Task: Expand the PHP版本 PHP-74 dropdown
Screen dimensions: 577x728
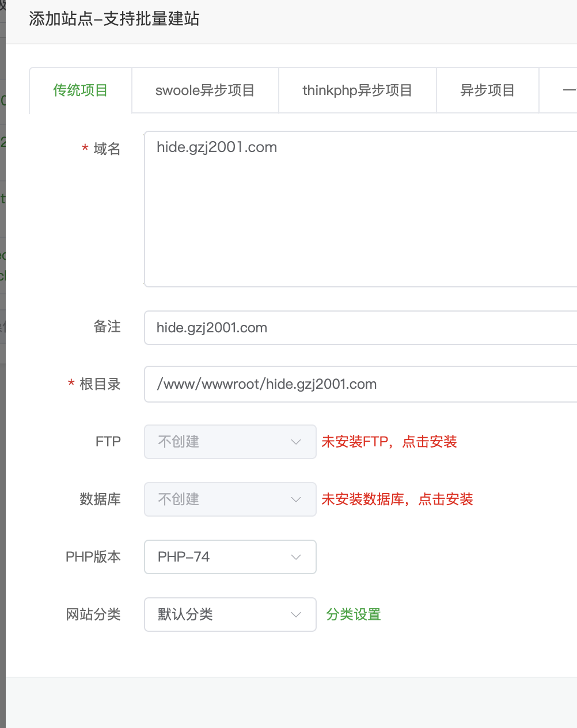Action: 230,557
